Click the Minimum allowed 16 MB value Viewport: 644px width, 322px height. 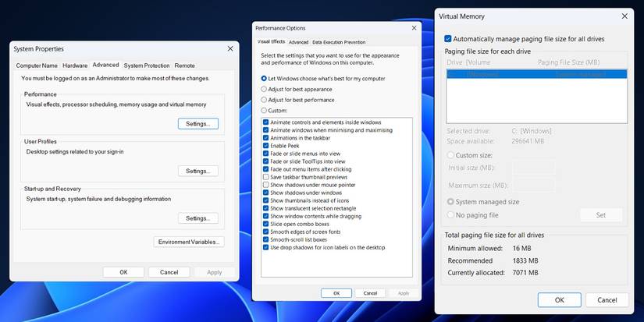click(x=522, y=248)
